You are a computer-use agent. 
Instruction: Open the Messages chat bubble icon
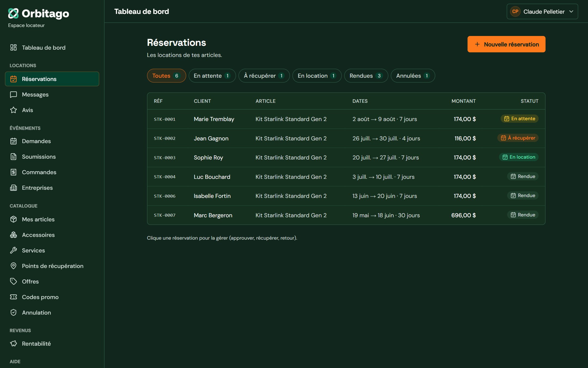click(13, 95)
